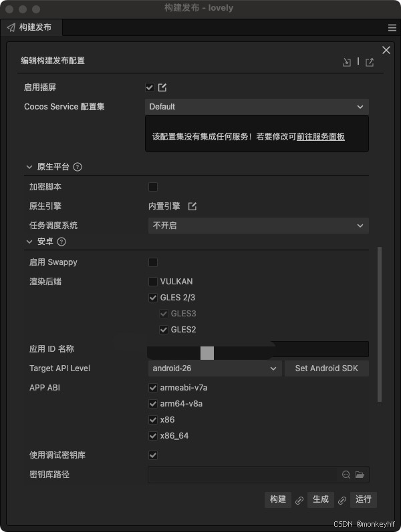Open the panel hamburger menu

coord(392,27)
